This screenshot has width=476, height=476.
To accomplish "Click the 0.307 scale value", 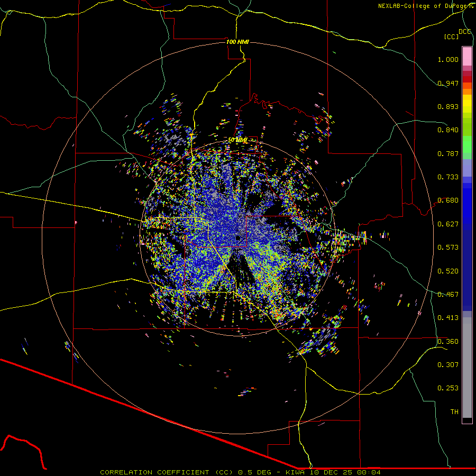I will 448,365.
